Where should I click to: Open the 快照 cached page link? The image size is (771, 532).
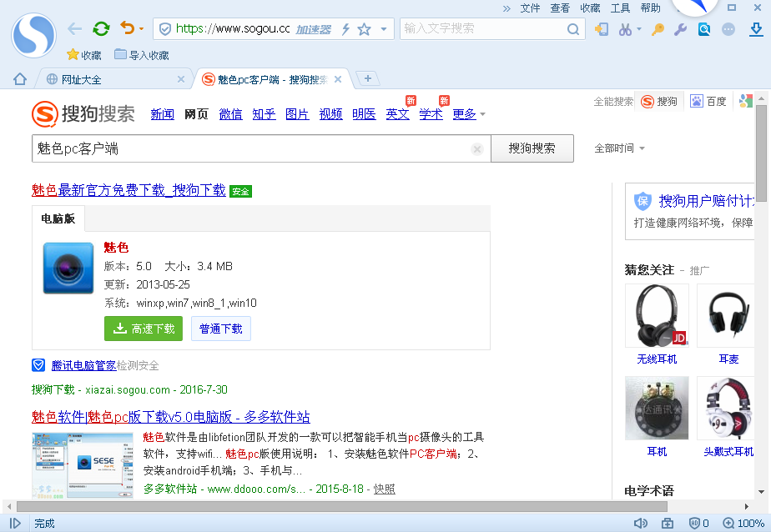coord(384,489)
